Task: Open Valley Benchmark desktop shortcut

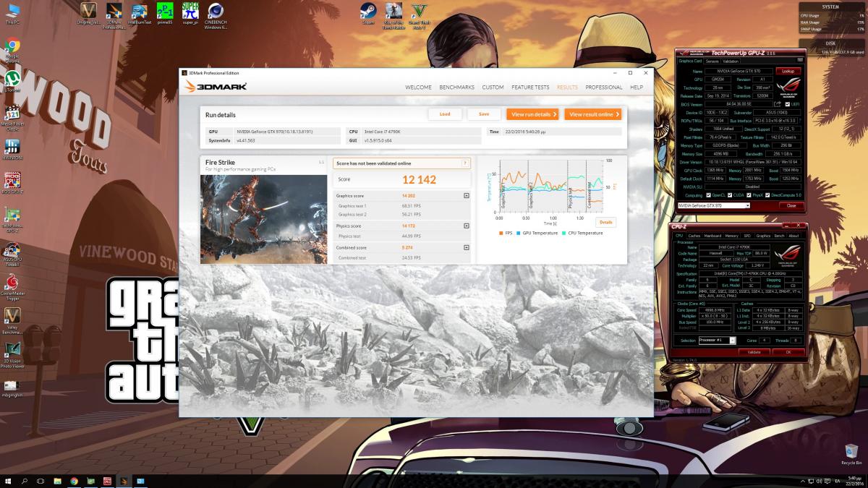Action: point(12,321)
